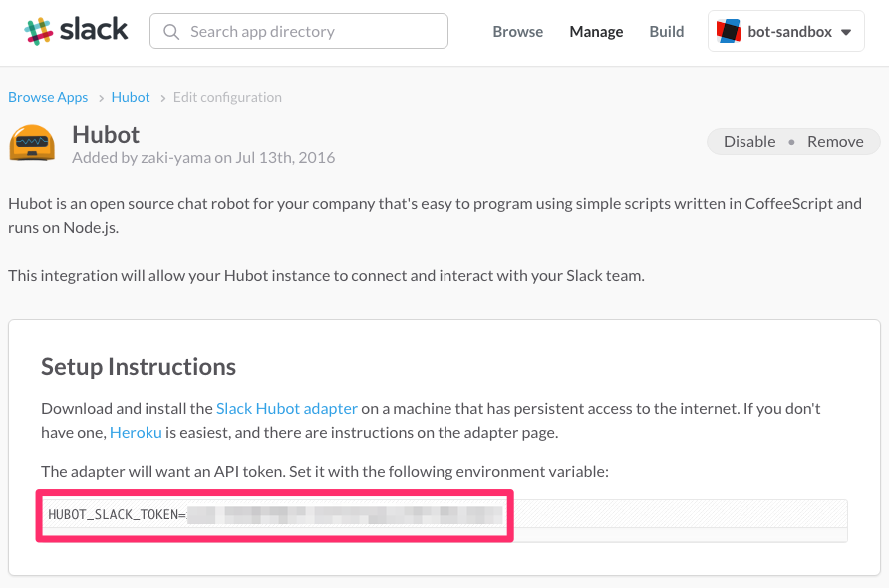Click the Setup Instructions heading
The image size is (889, 588).
[139, 367]
